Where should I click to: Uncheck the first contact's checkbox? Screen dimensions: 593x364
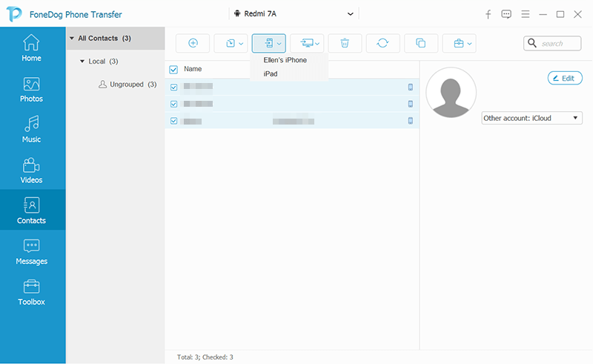[173, 87]
